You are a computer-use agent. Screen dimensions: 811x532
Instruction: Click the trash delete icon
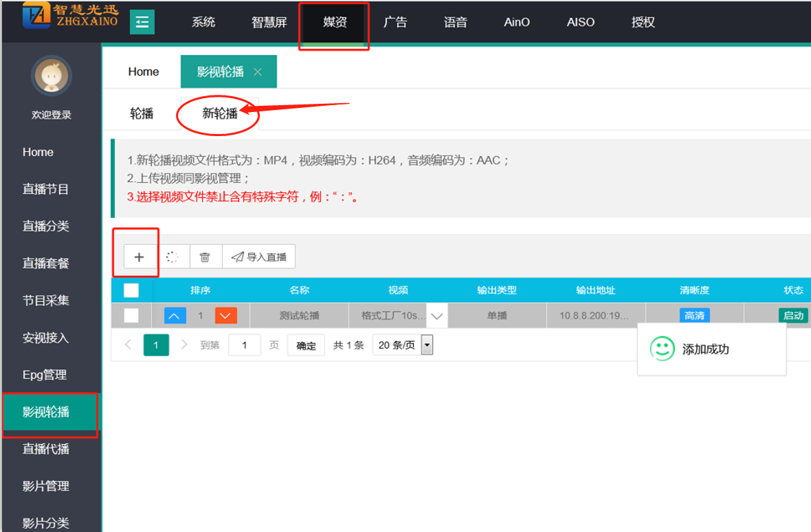coord(205,257)
